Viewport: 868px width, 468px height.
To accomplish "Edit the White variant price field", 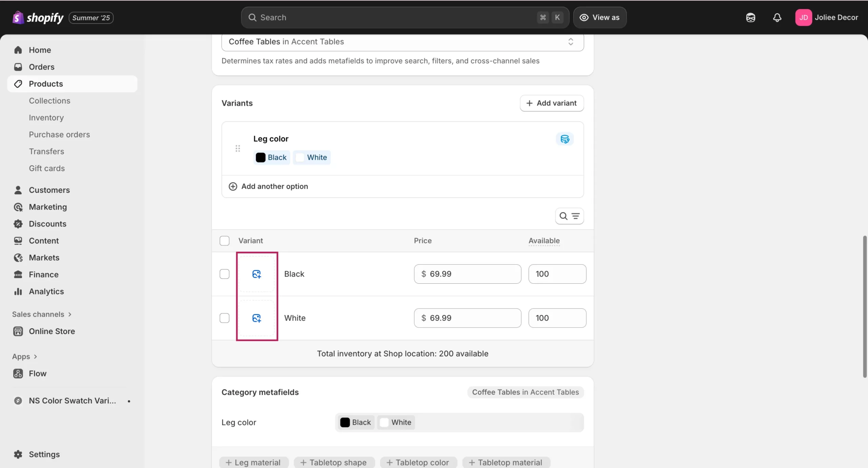I will [467, 318].
